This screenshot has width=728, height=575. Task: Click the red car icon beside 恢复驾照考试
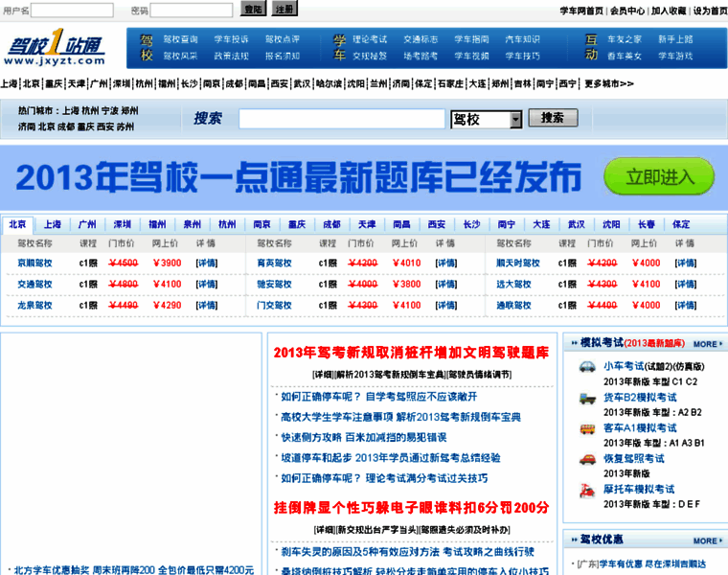point(587,459)
